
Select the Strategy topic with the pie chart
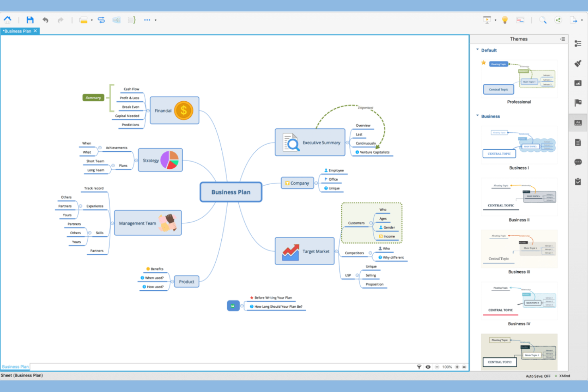pos(160,160)
